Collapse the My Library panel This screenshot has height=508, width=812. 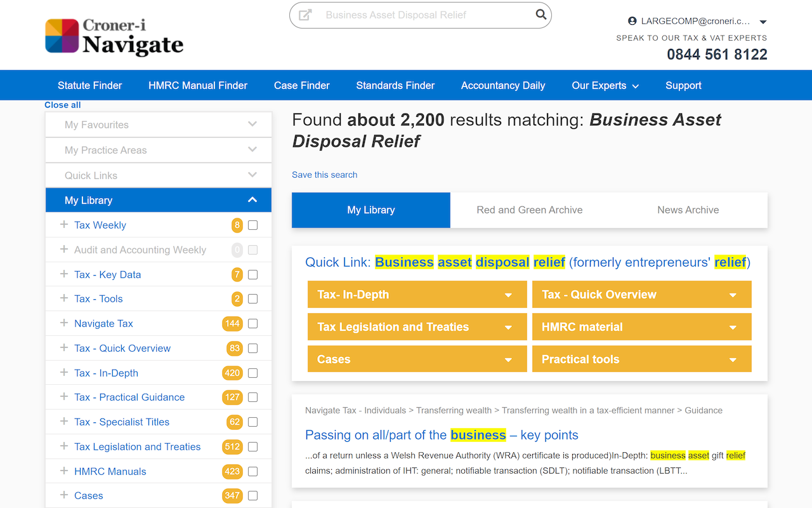(x=159, y=200)
